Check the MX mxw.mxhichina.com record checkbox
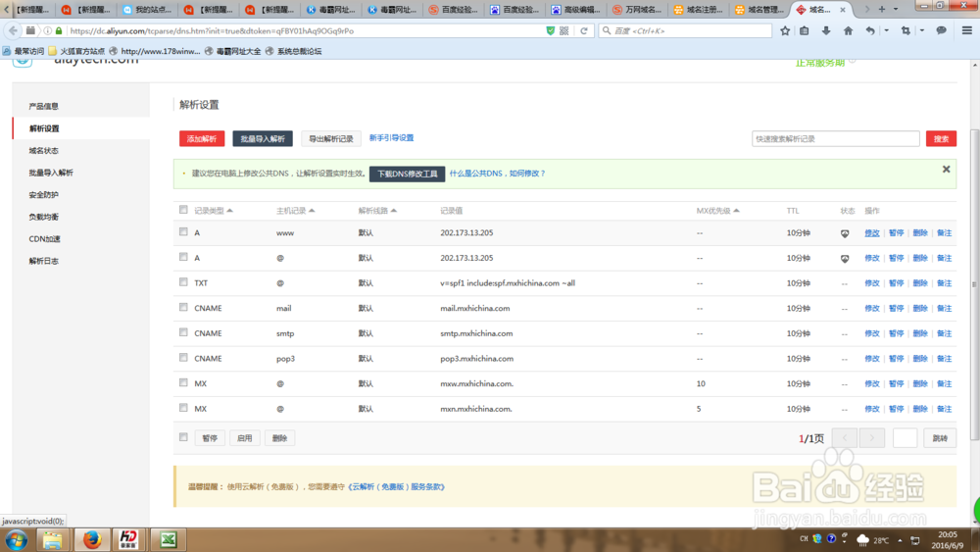The height and width of the screenshot is (552, 980). [x=183, y=382]
